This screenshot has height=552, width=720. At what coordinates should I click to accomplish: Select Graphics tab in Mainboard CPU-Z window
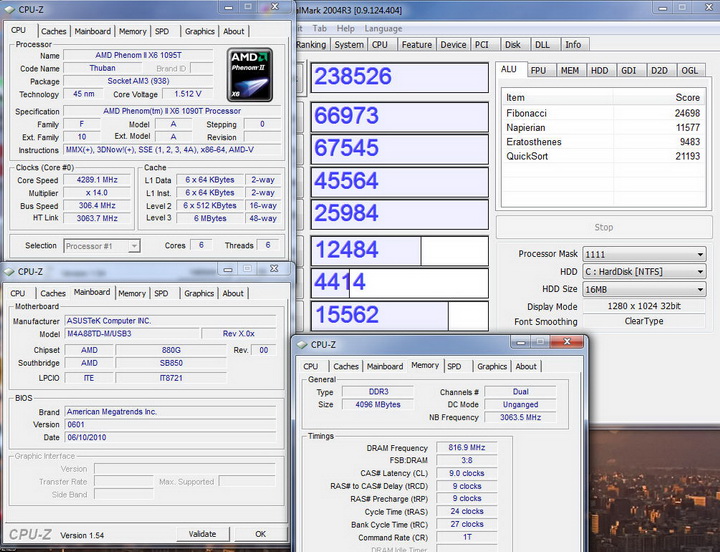[199, 293]
